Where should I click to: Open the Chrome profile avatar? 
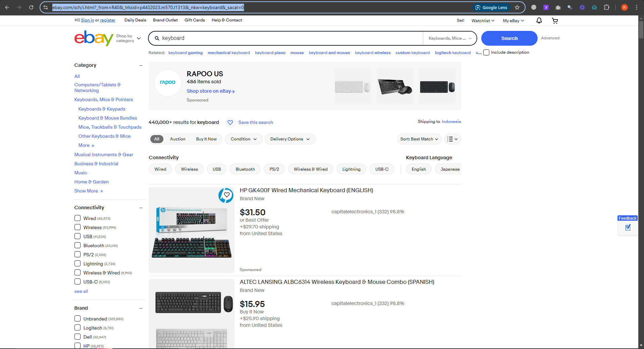[625, 7]
